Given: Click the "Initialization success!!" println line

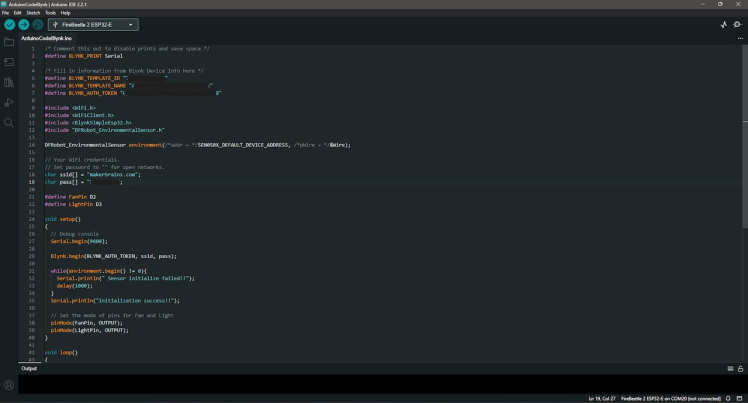Looking at the screenshot, I should click(x=115, y=300).
